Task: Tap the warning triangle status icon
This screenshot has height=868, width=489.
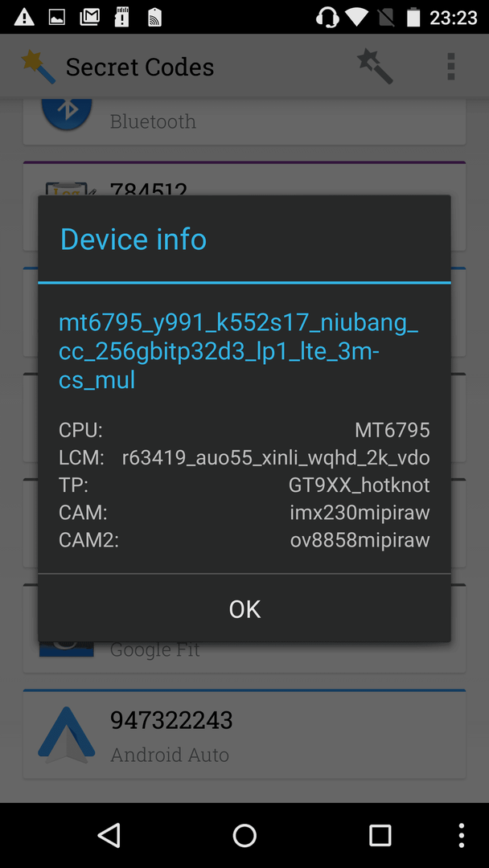Action: click(x=24, y=17)
